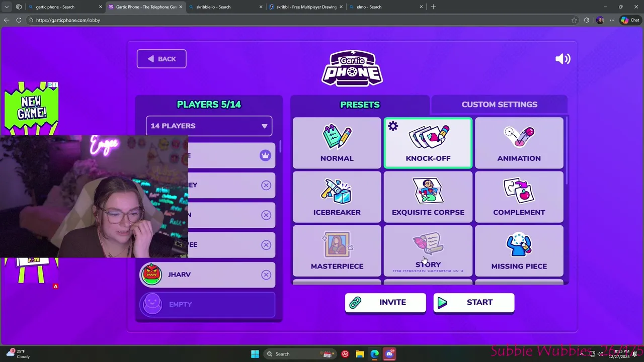The image size is (644, 362).
Task: Click the Invite button
Action: (385, 303)
